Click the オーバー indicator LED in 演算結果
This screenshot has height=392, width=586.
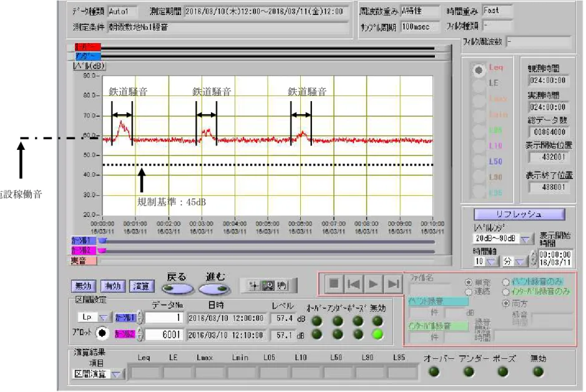434,372
